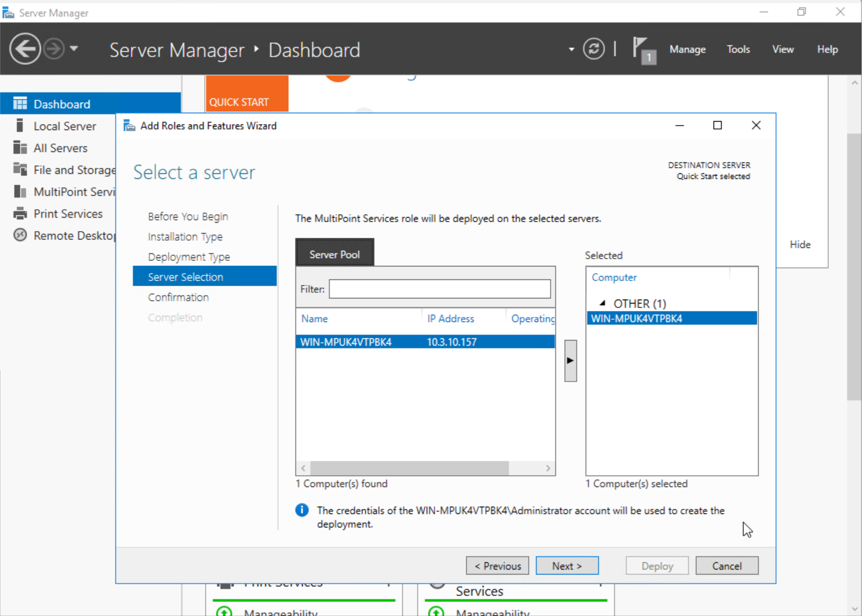Go to Confirmation wizard step

(178, 297)
